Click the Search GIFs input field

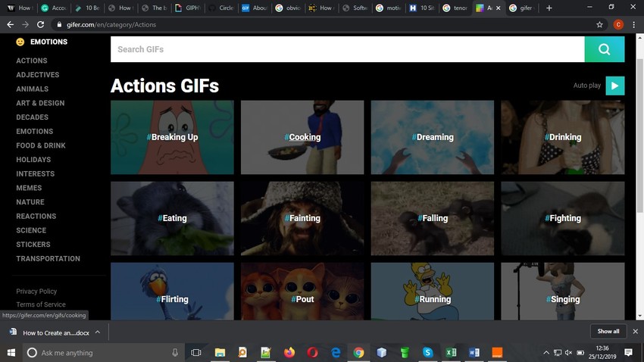348,49
